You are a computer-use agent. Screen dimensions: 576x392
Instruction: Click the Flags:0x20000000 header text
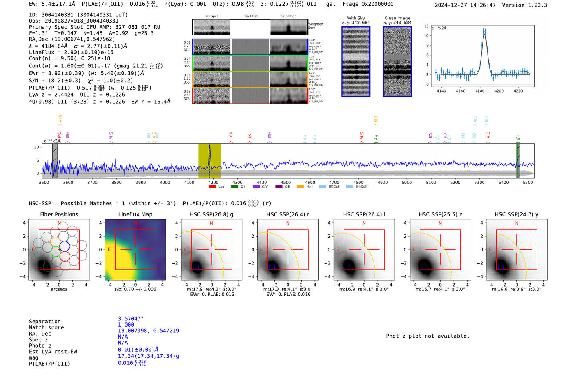pos(368,4)
